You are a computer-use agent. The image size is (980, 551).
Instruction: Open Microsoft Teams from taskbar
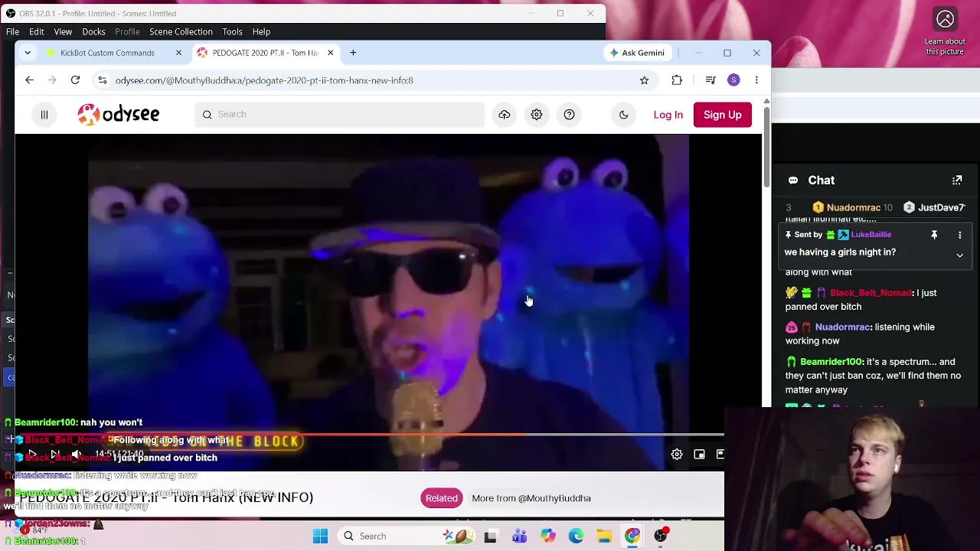tap(519, 536)
